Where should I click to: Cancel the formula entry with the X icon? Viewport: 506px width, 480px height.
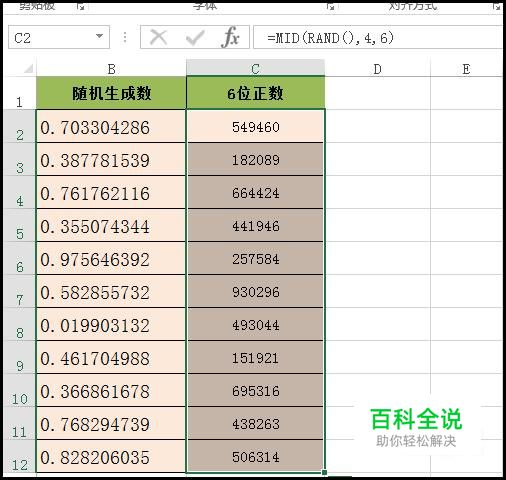pos(159,37)
